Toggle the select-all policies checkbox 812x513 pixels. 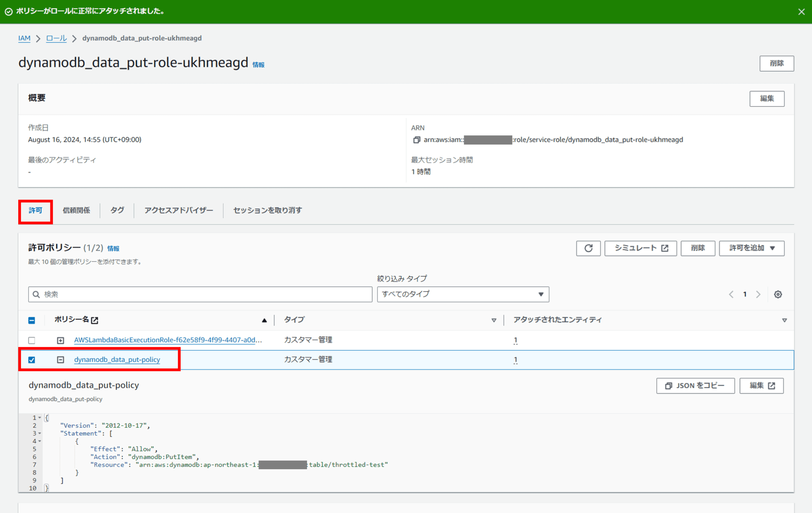32,320
